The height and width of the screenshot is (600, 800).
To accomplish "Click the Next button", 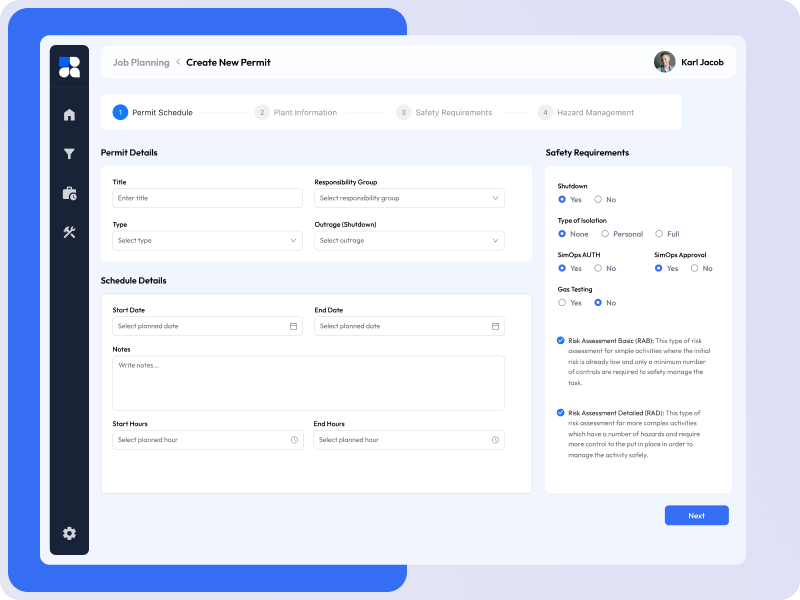I will (696, 515).
